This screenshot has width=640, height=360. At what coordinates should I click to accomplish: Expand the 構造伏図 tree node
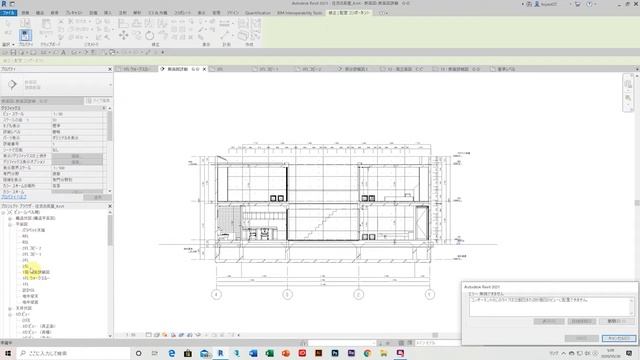point(10,218)
